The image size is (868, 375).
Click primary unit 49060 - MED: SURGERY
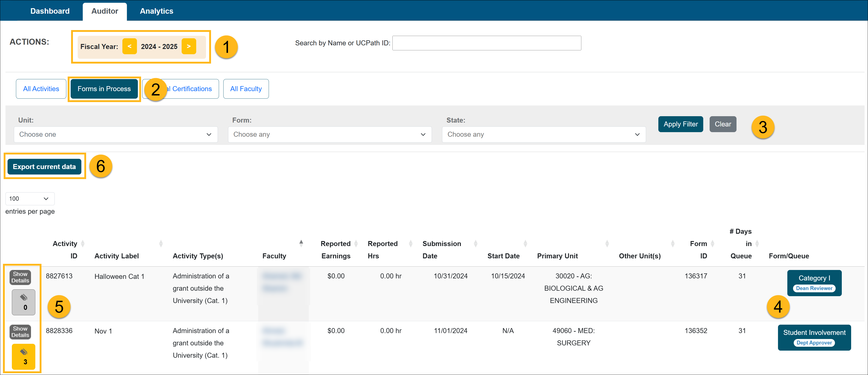[574, 336]
